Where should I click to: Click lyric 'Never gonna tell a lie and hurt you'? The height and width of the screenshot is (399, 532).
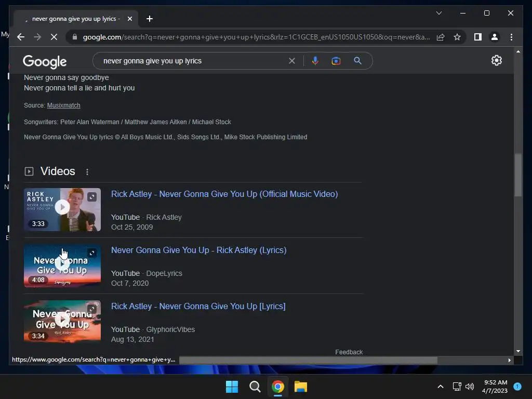[x=79, y=88]
